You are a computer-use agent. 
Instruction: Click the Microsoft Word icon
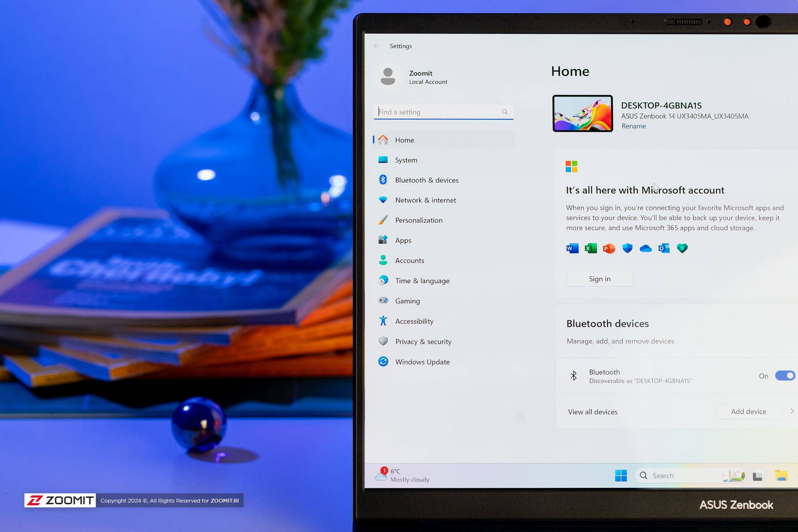(570, 248)
